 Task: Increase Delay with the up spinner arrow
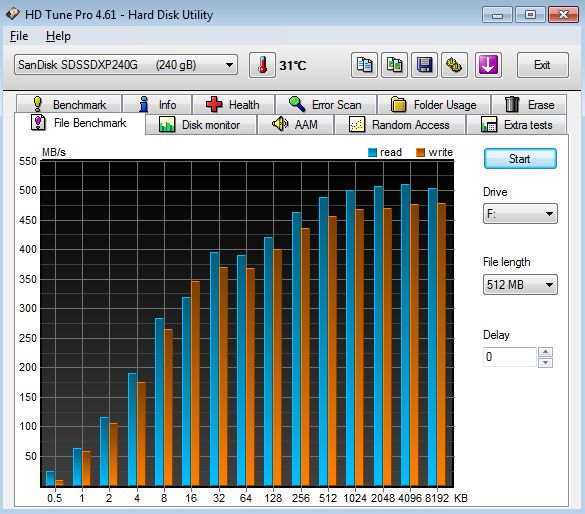coord(545,352)
